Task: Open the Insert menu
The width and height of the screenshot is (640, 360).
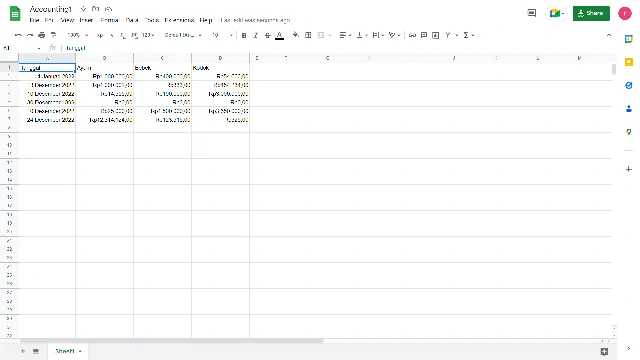Action: [87, 20]
